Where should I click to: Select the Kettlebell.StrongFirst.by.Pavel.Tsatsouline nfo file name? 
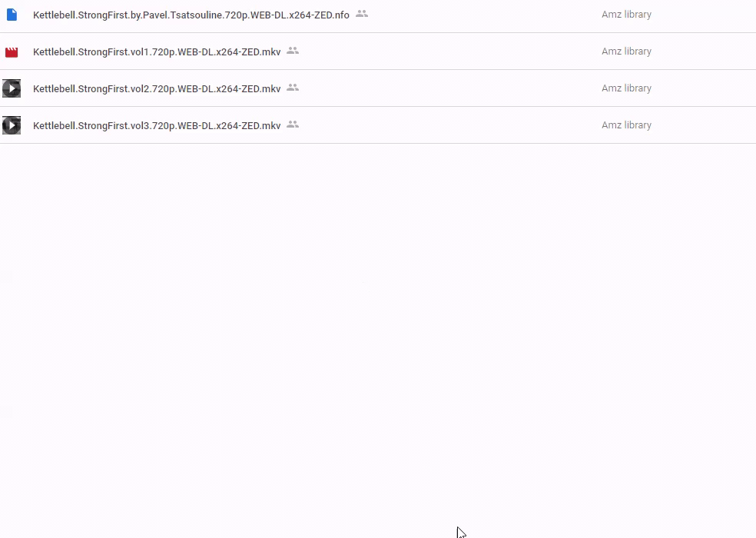191,15
